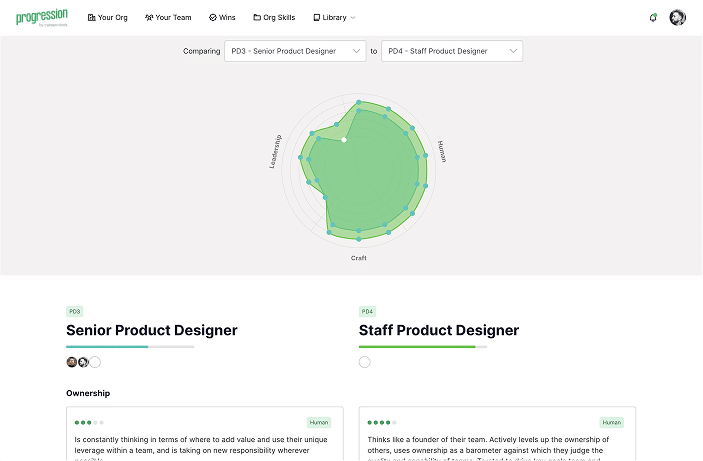Click the Senior Product Designer progress bar
Image resolution: width=703 pixels, height=461 pixels.
(130, 347)
